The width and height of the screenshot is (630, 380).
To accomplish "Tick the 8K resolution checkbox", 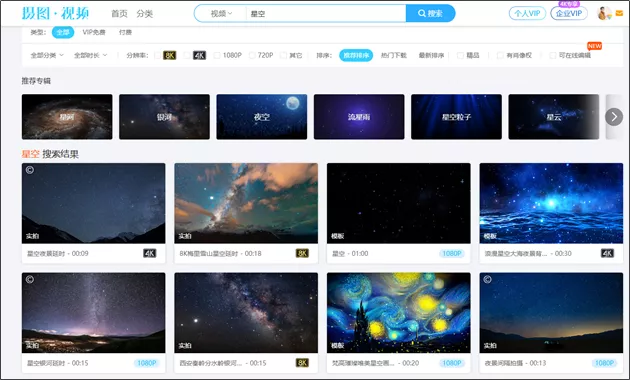I will pyautogui.click(x=158, y=55).
